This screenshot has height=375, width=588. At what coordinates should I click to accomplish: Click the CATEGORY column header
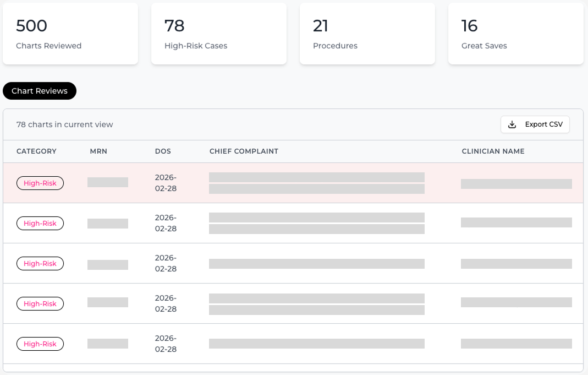click(x=36, y=151)
